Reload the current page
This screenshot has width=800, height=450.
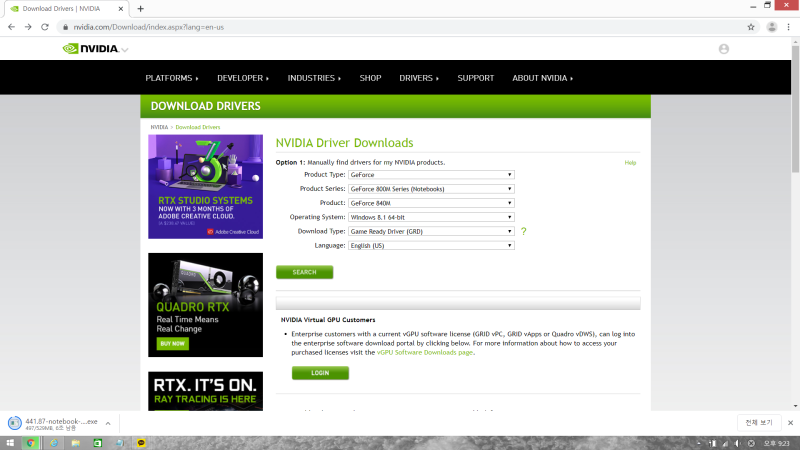(x=45, y=27)
